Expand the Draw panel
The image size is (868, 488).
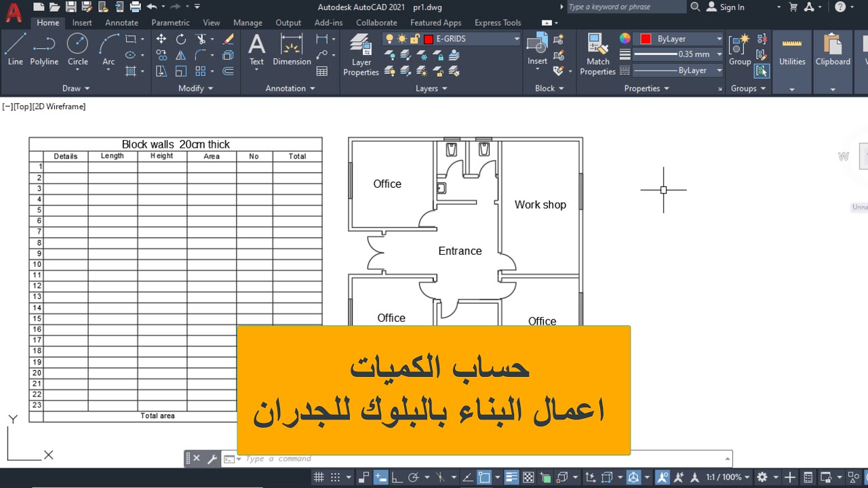pyautogui.click(x=76, y=88)
